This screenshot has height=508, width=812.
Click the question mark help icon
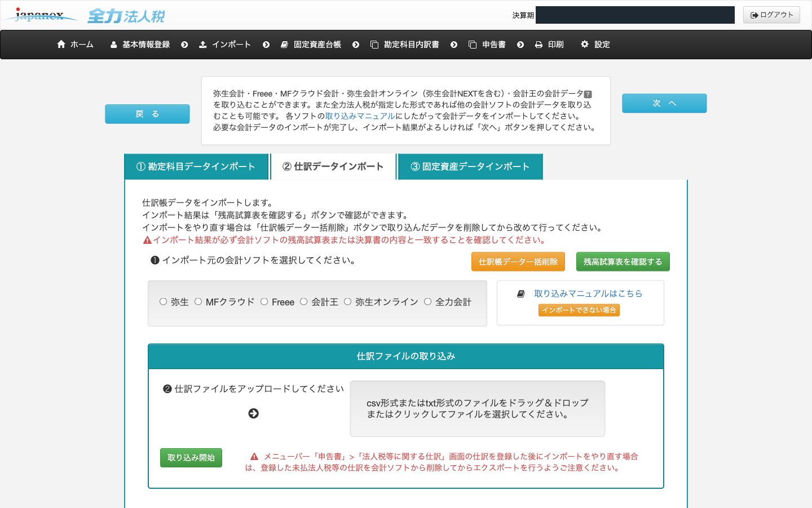point(588,94)
